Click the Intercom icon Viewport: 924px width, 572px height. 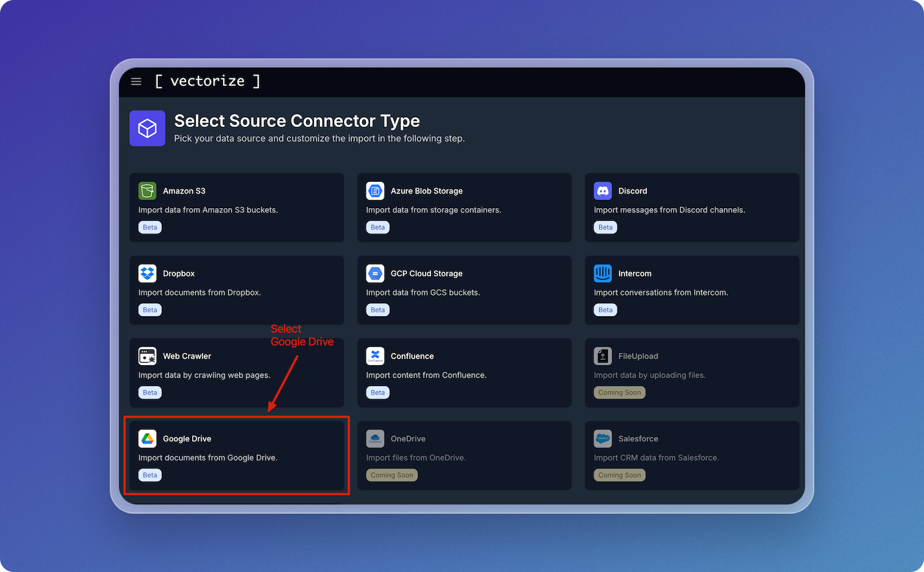[x=603, y=273]
